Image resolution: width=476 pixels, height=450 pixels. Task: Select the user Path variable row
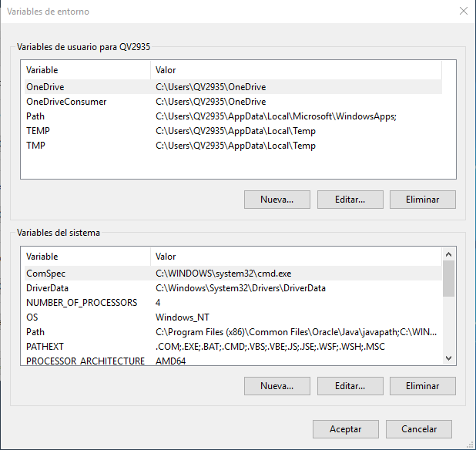[x=35, y=116]
